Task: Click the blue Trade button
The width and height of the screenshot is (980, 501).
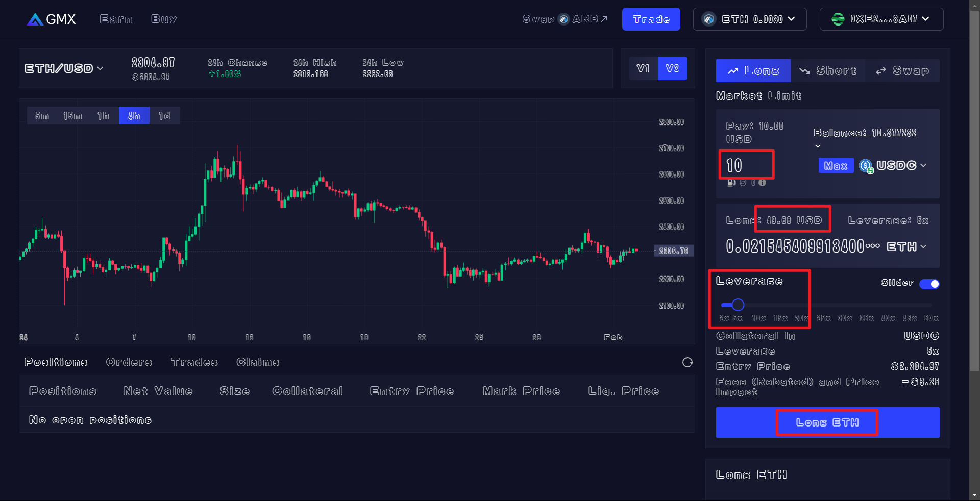Action: tap(651, 19)
